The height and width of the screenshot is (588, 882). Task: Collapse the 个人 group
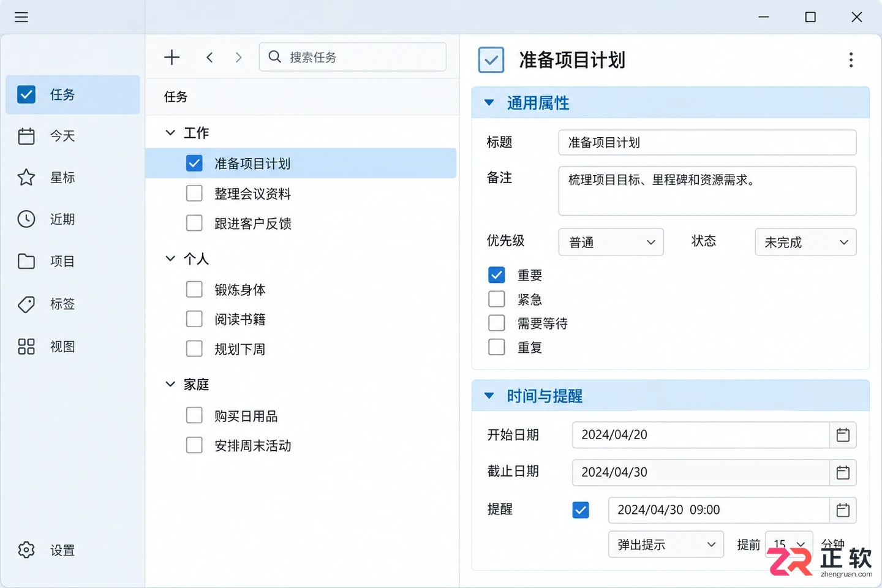click(x=170, y=259)
